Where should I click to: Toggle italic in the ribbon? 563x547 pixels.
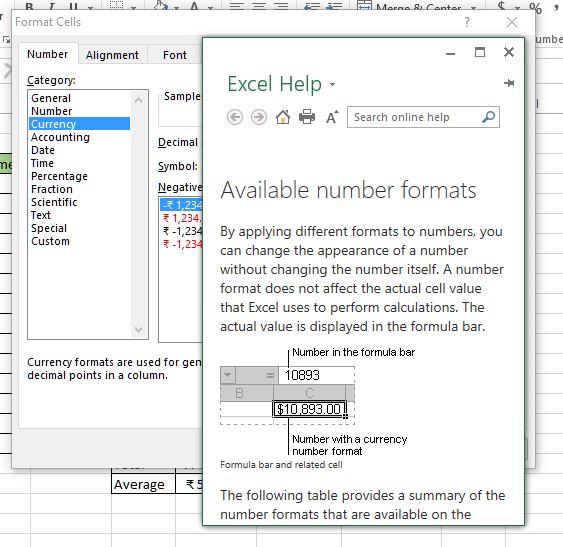coord(52,7)
